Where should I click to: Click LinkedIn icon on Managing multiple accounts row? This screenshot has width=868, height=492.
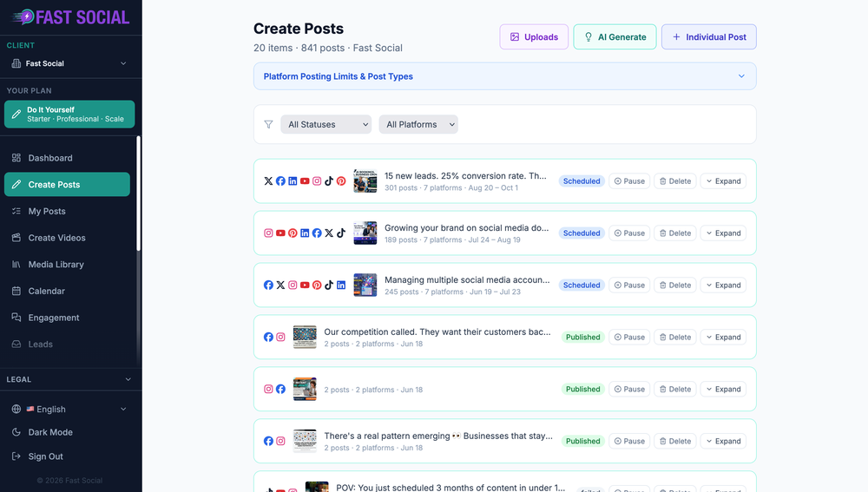pyautogui.click(x=341, y=285)
